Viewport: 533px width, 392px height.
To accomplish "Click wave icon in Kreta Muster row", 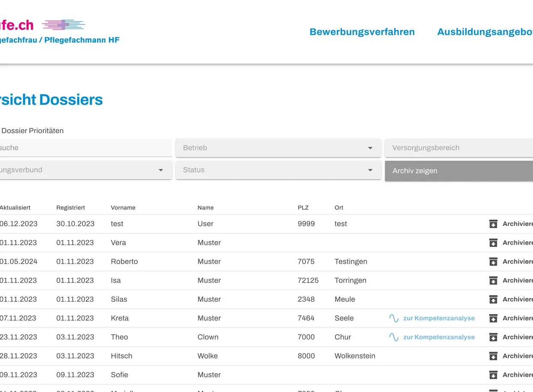I will tap(394, 318).
